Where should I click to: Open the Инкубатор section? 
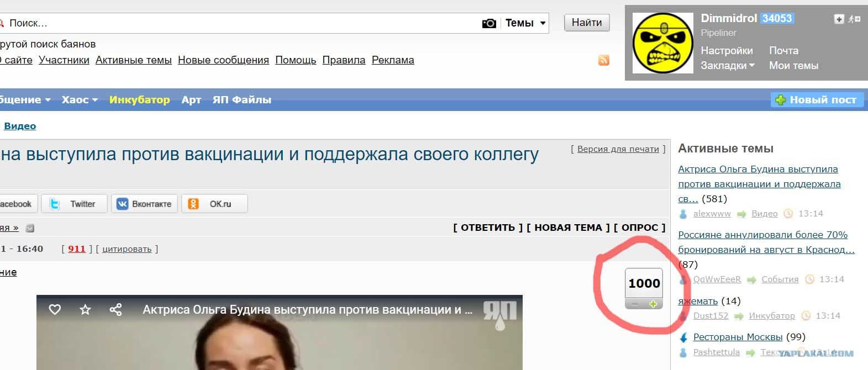tap(139, 100)
